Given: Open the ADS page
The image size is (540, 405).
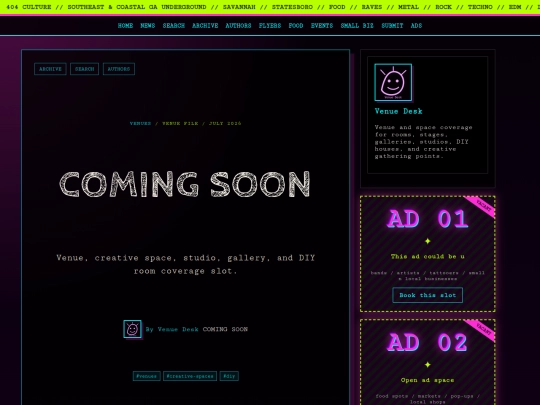Looking at the screenshot, I should point(416,25).
